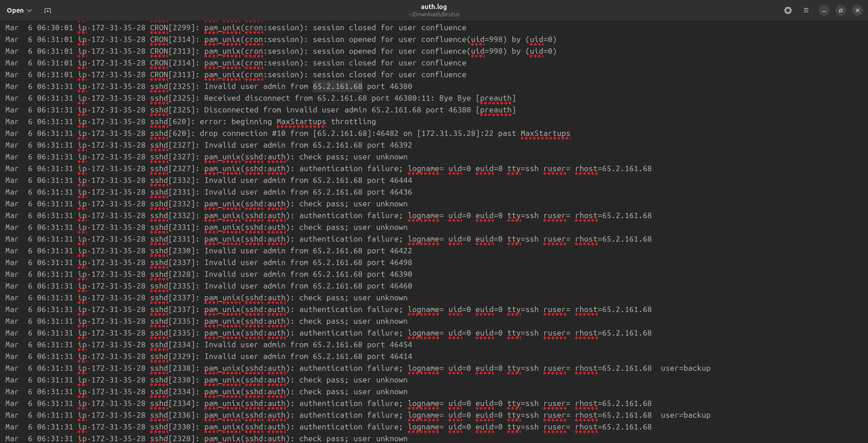Click the sshd[2327] 'check pass; user unknown' line

point(207,157)
